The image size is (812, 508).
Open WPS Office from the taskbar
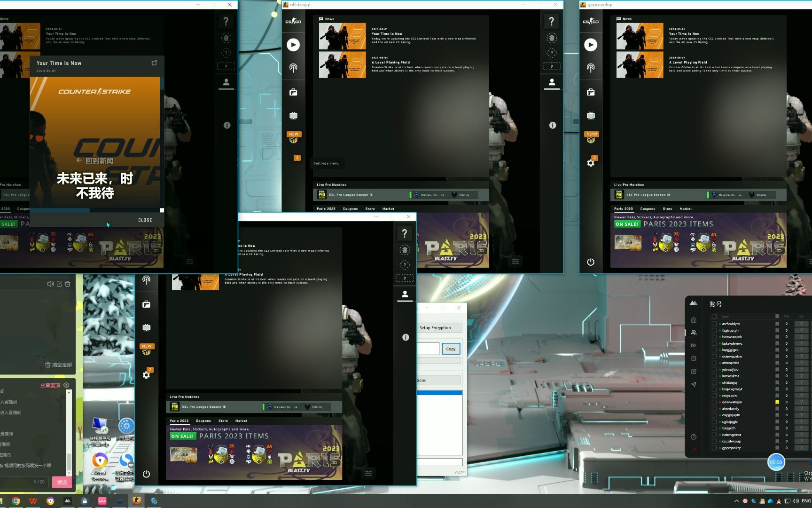[x=33, y=501]
